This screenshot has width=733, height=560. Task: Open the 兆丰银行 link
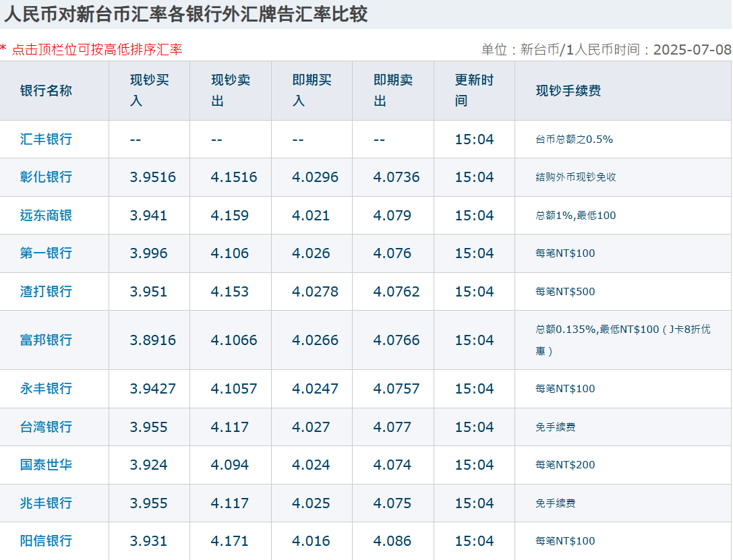point(46,503)
